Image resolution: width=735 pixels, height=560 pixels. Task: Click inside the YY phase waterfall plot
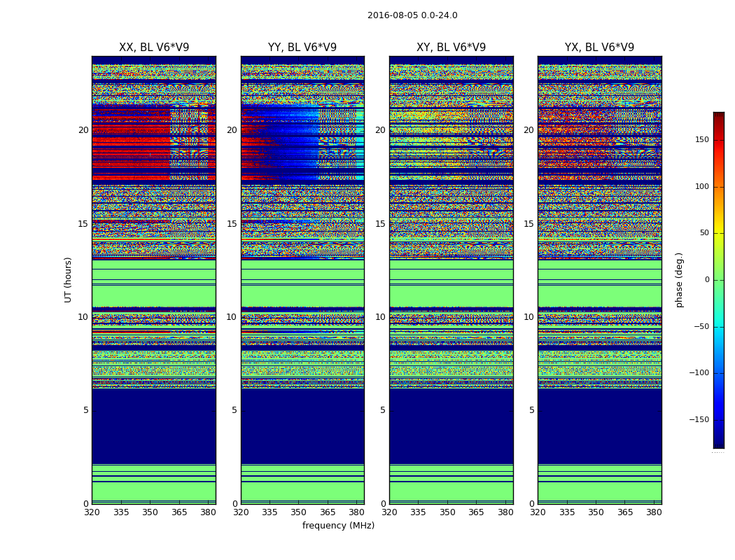click(x=302, y=280)
